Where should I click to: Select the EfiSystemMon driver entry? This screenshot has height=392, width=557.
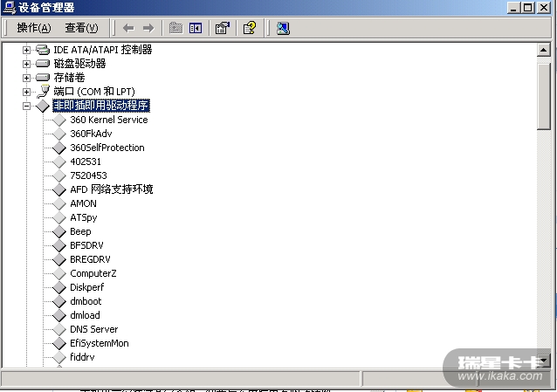100,343
